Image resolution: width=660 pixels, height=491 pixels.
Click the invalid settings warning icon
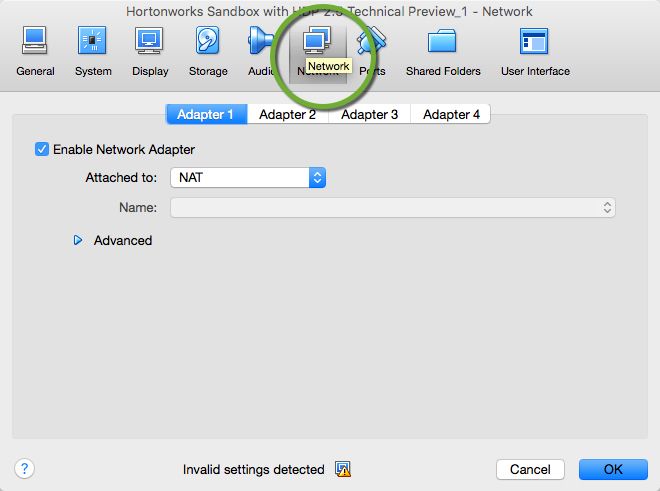(343, 469)
